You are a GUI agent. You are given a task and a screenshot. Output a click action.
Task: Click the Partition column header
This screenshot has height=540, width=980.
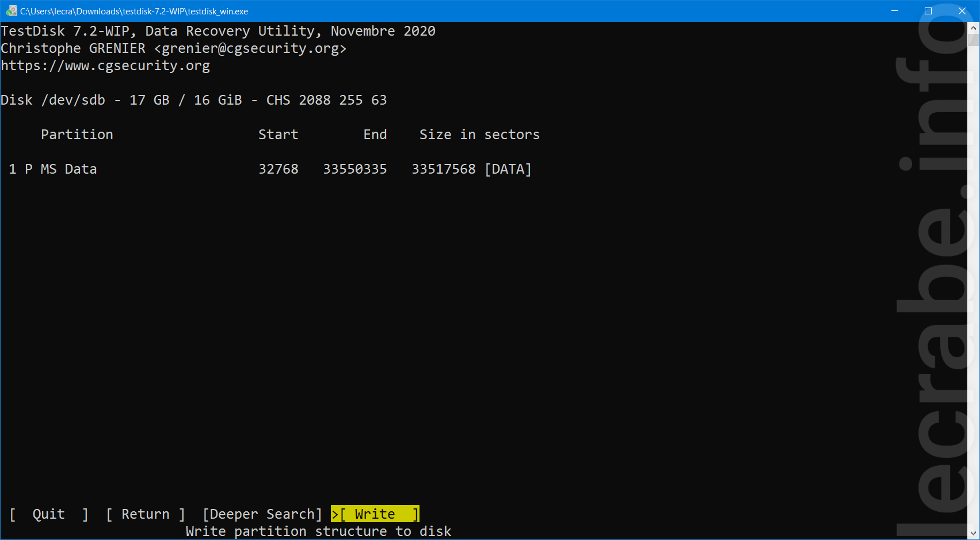tap(77, 135)
